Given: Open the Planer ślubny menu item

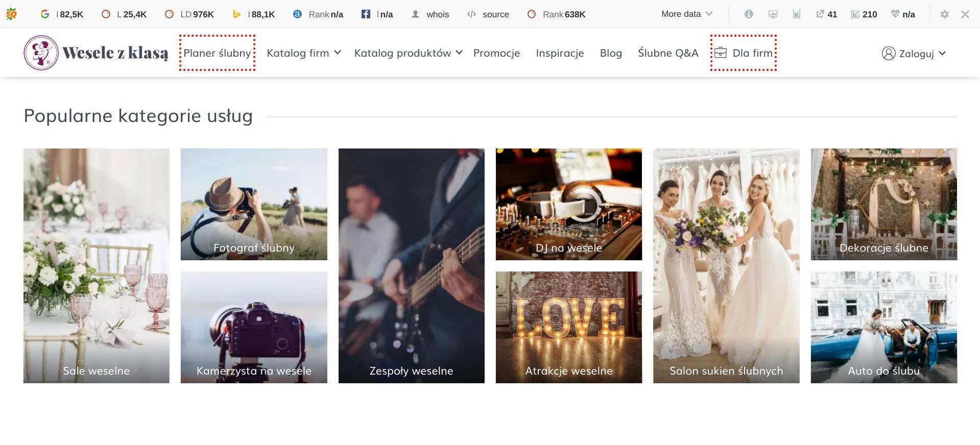Looking at the screenshot, I should [x=218, y=53].
